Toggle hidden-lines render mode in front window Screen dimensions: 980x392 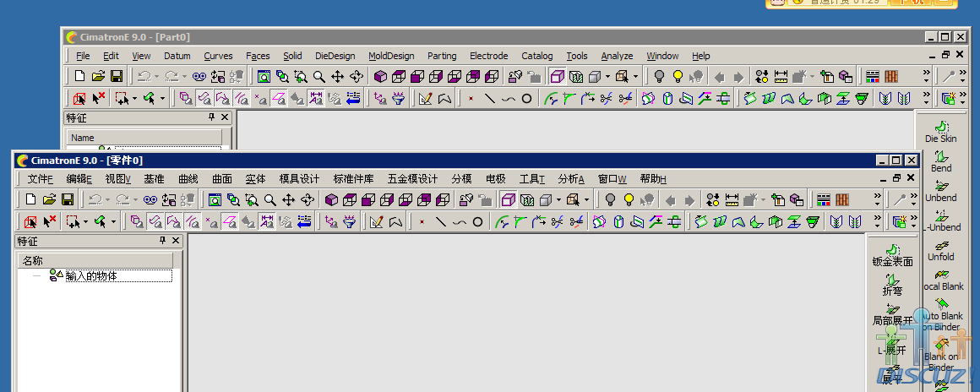pos(527,200)
